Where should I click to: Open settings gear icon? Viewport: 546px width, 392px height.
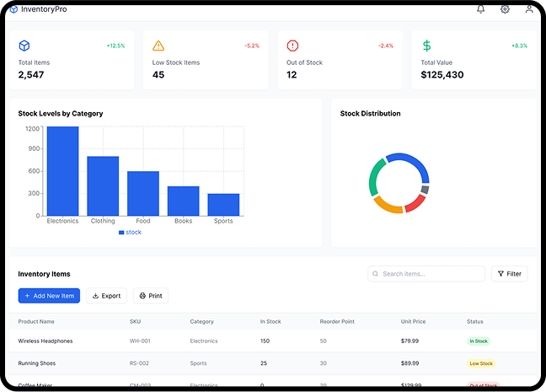point(505,9)
